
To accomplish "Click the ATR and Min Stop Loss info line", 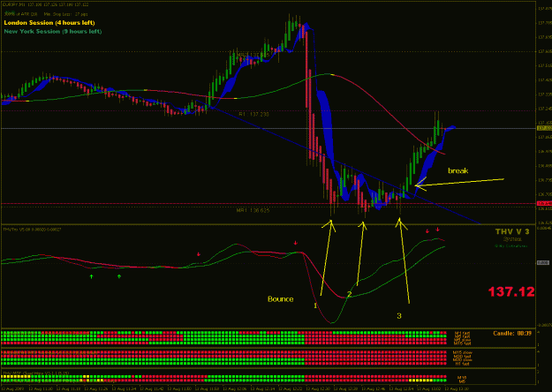I will [46, 14].
